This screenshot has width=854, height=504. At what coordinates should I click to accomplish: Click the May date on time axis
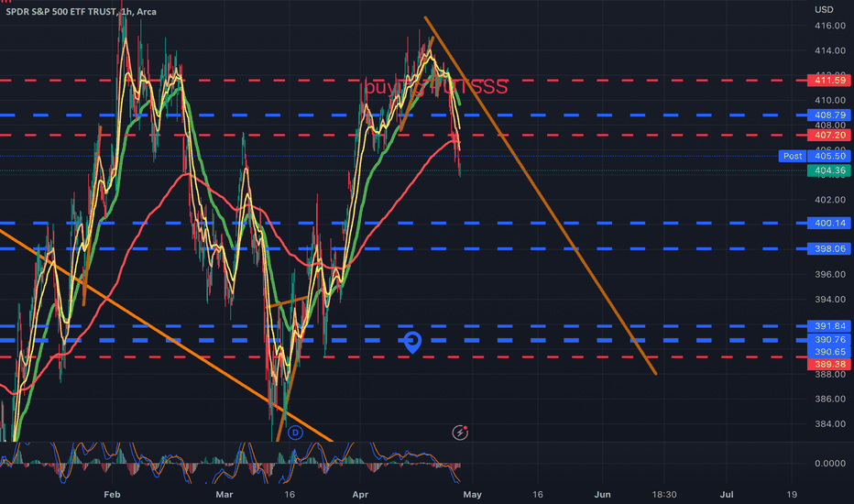pos(472,494)
